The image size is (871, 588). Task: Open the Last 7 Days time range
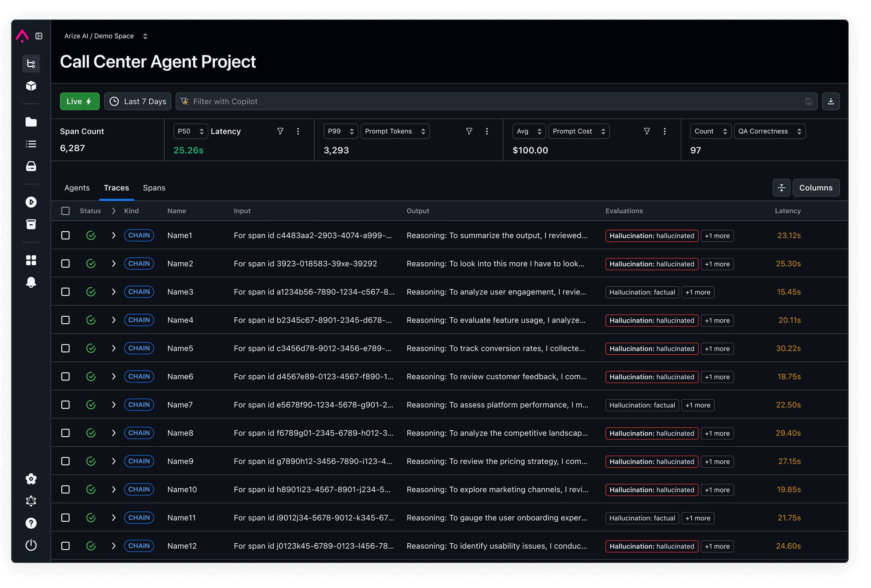tap(137, 101)
